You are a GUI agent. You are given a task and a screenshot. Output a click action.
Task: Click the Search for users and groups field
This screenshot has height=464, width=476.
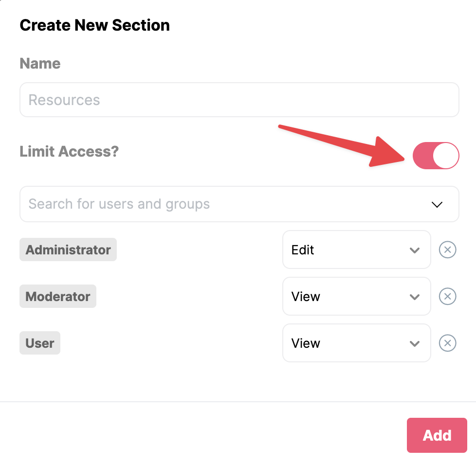point(239,204)
